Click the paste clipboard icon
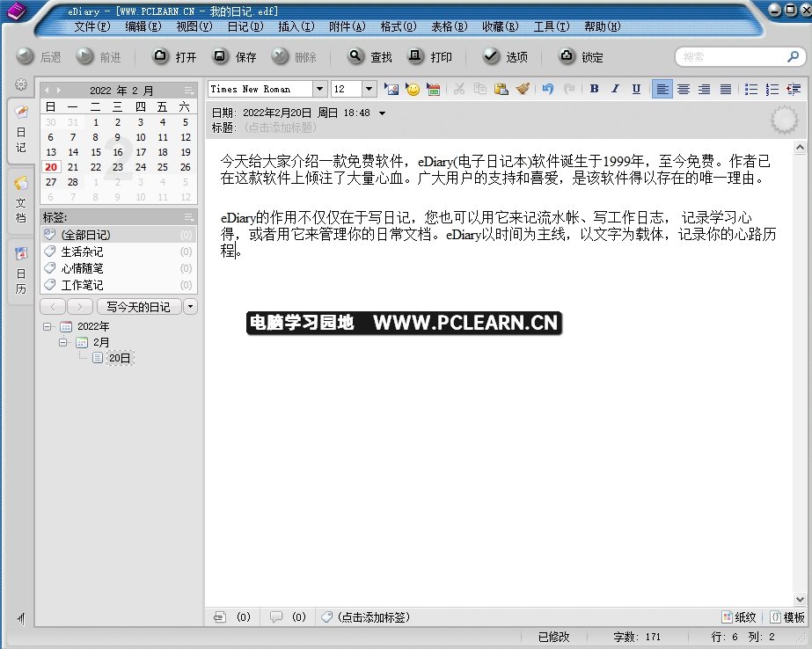 tap(501, 89)
